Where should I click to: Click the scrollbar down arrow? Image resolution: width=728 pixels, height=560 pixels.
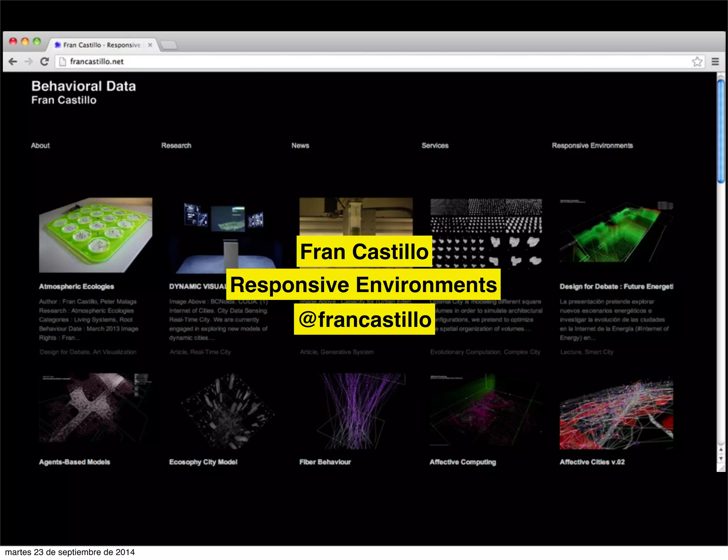721,458
